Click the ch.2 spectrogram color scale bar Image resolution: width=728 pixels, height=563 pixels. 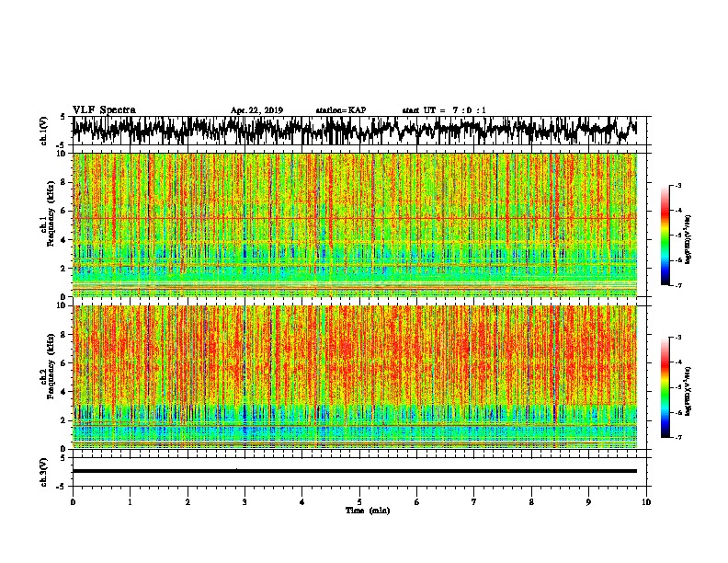pyautogui.click(x=665, y=387)
